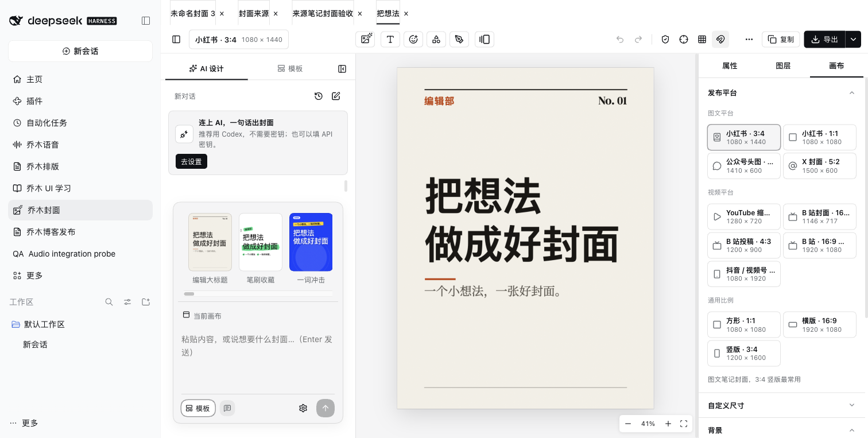Switch to the 封面来源 document tab
The image size is (868, 438).
tap(253, 13)
